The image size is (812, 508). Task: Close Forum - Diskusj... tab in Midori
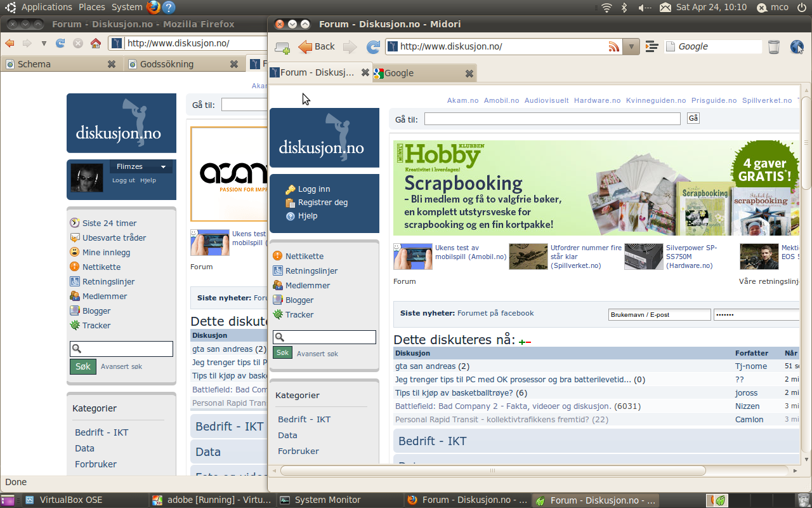[x=365, y=72]
